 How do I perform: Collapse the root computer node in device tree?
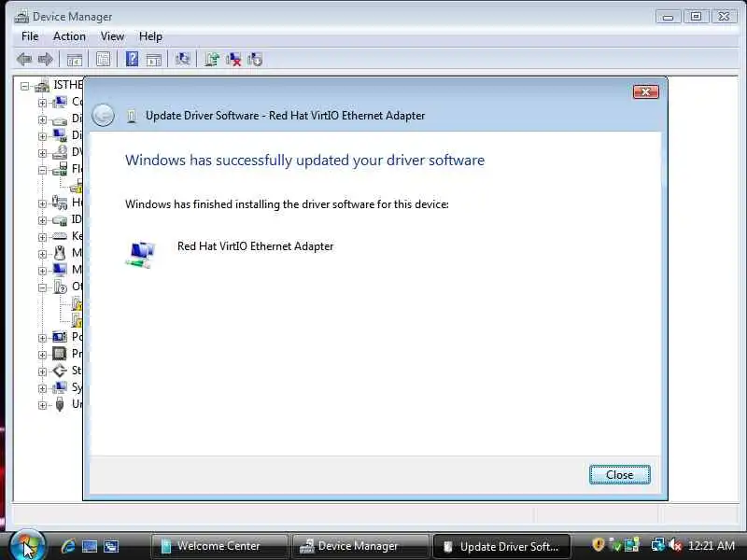(x=24, y=86)
